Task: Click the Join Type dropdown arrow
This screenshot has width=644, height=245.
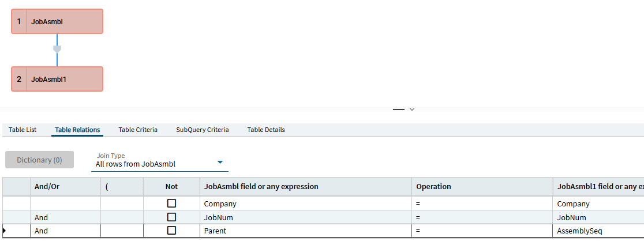Action: click(x=220, y=163)
